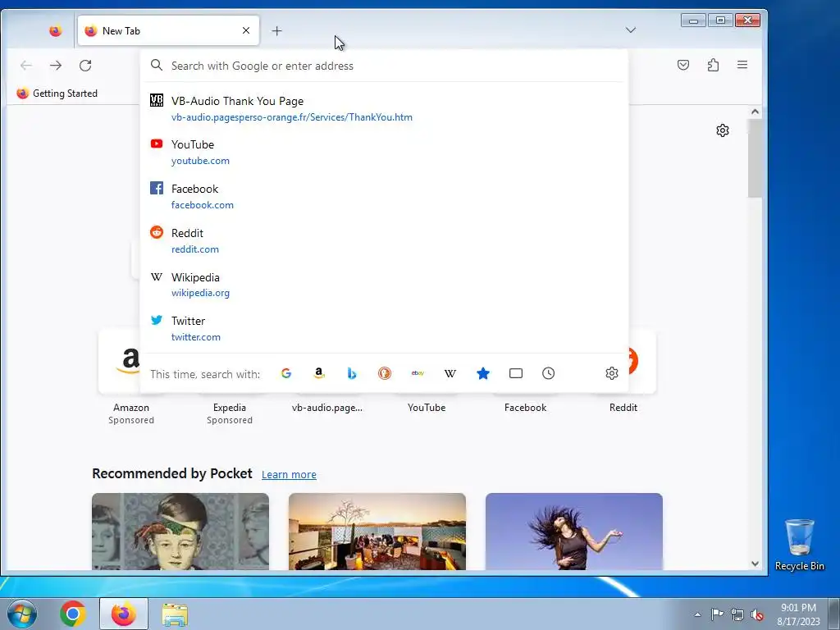Search this time with Wikipedia icon
Viewport: 840px width, 630px height.
(x=450, y=373)
